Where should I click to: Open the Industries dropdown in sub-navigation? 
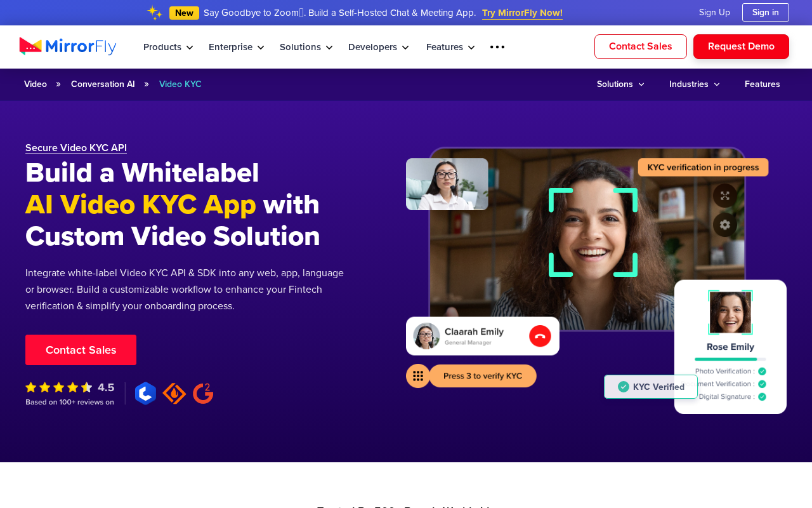[x=695, y=84]
